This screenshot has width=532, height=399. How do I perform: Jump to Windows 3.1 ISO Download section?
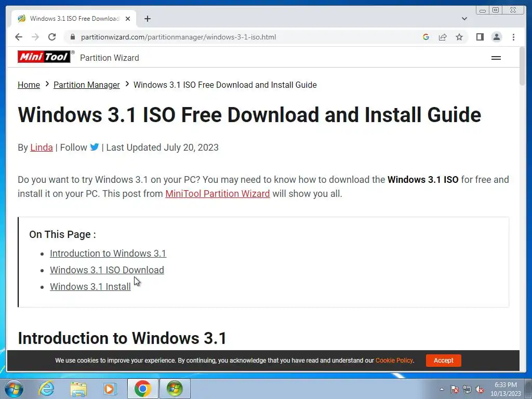click(x=107, y=270)
